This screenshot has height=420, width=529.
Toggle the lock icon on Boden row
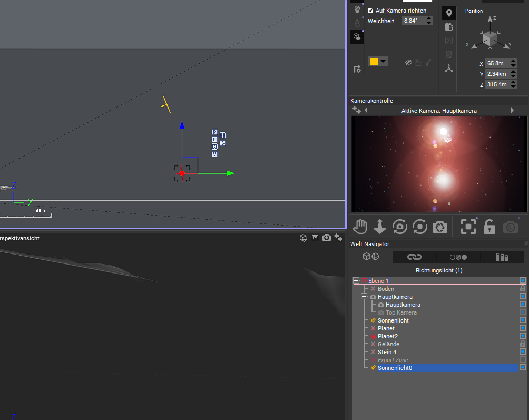(x=523, y=288)
